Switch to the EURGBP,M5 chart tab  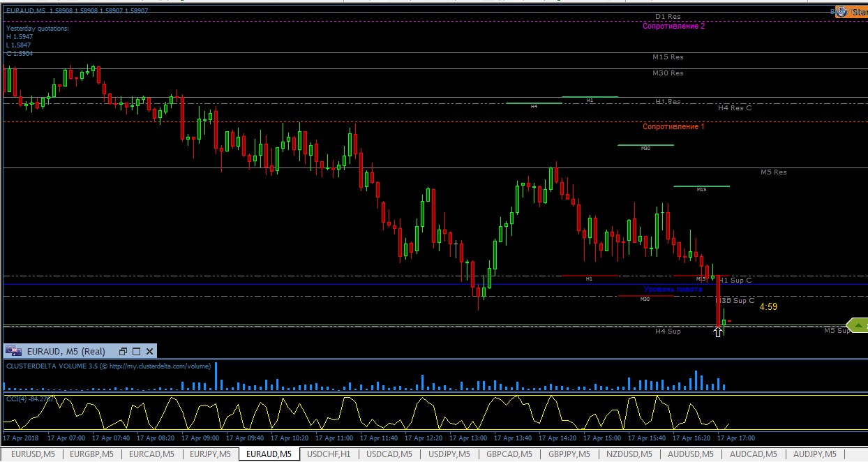point(91,454)
